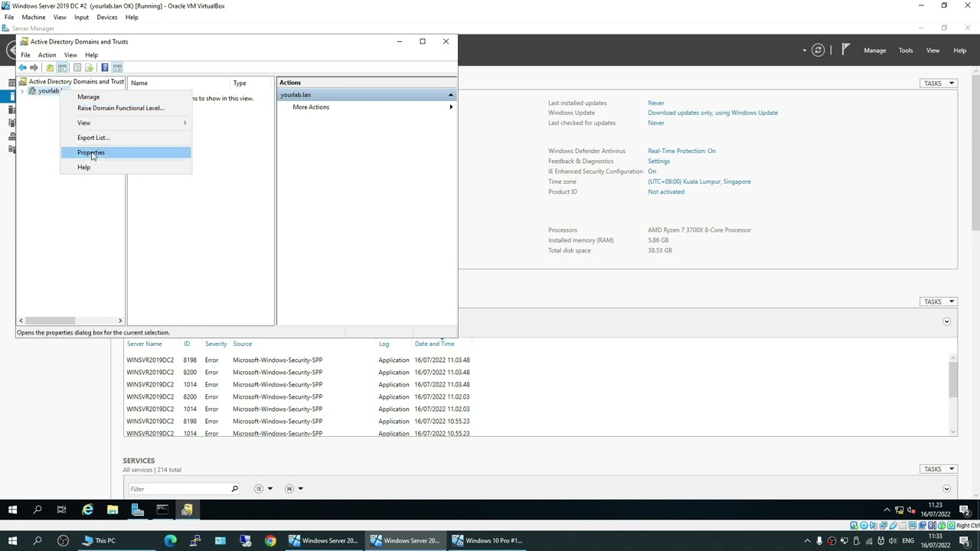Viewport: 980px width, 551px height.
Task: Click Feedback & Diagnostics Settings link
Action: (x=658, y=161)
